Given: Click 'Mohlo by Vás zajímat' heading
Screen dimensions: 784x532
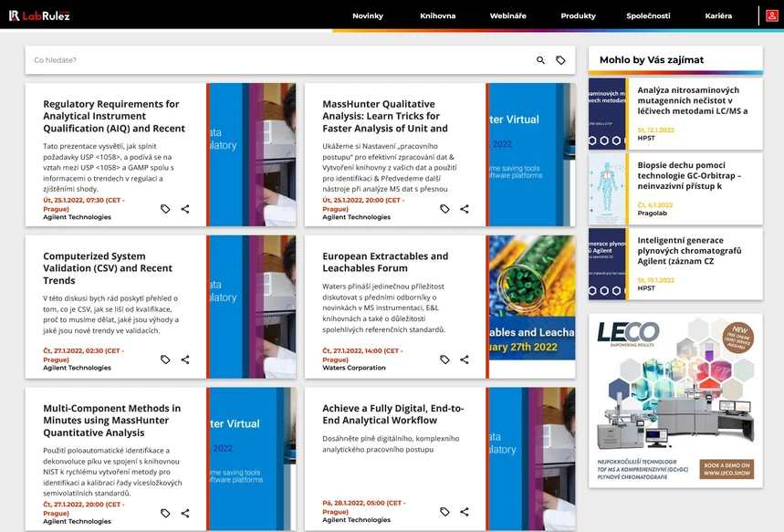Looking at the screenshot, I should click(x=652, y=60).
